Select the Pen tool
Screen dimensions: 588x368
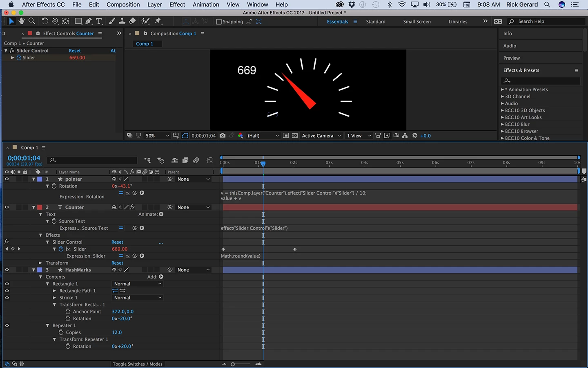89,21
